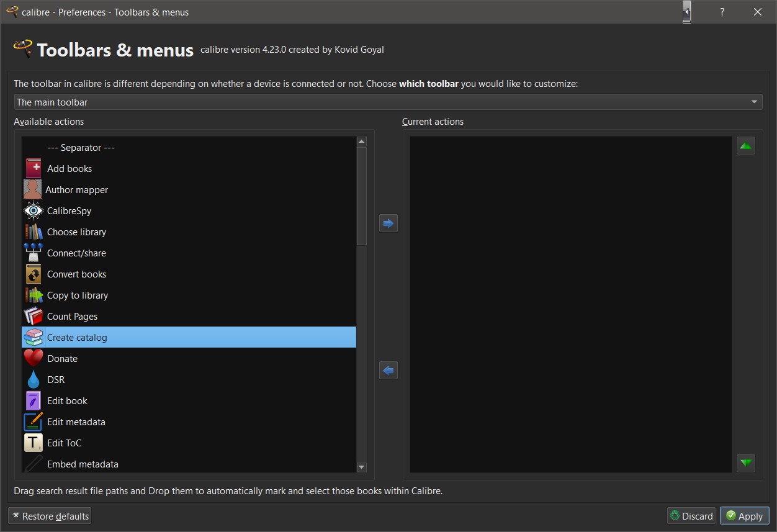
Task: Click the Convert books icon
Action: 34,274
